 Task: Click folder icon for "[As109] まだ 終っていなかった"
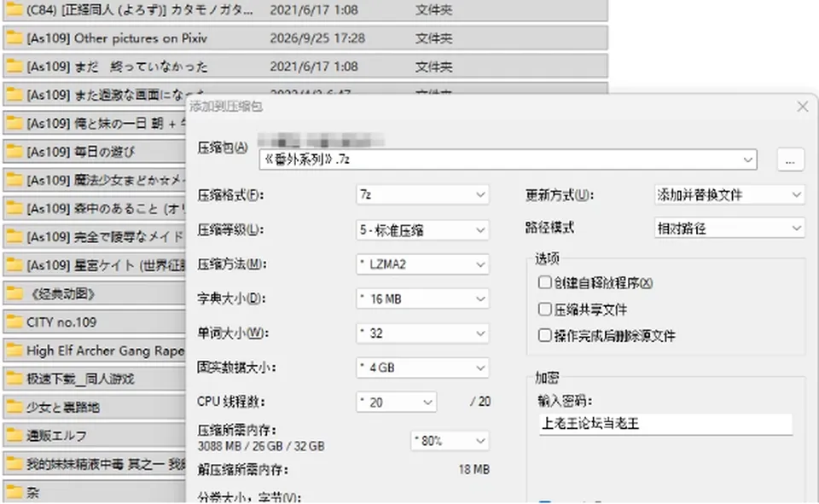pyautogui.click(x=15, y=67)
